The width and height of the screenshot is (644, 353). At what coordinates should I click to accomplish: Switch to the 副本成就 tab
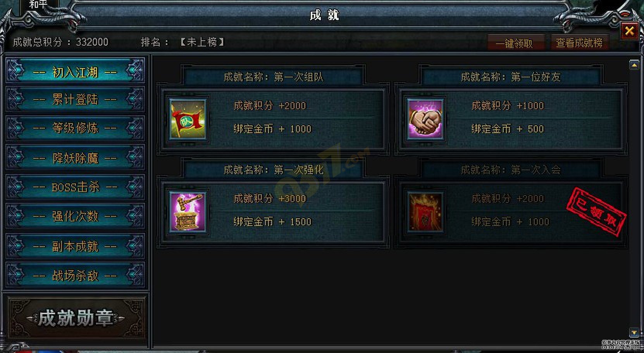point(75,246)
